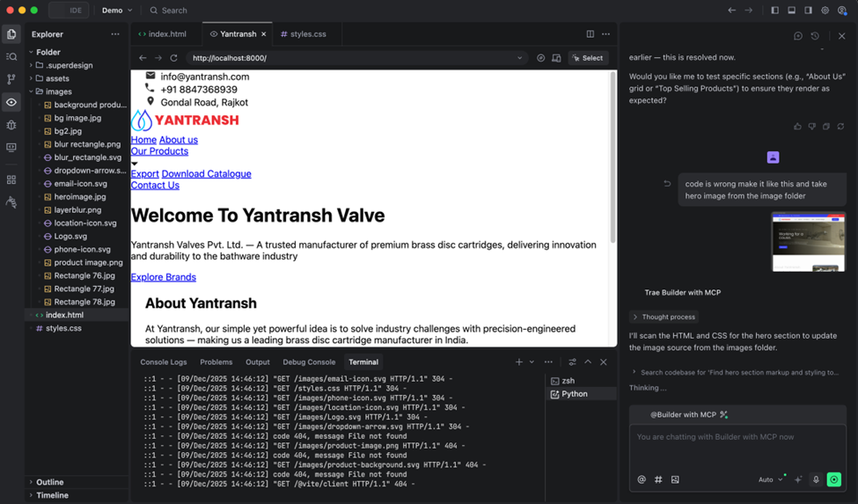Open the Problems panel tab

[x=216, y=362]
